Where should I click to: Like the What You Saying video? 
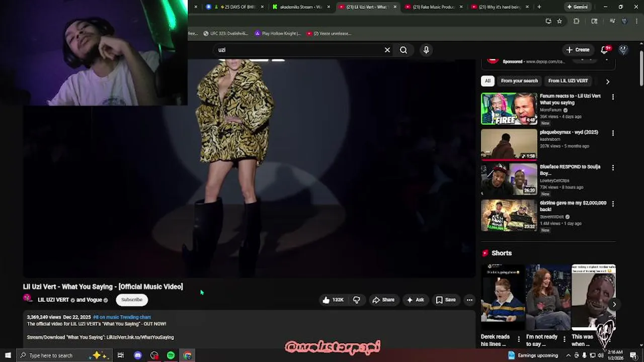point(333,300)
